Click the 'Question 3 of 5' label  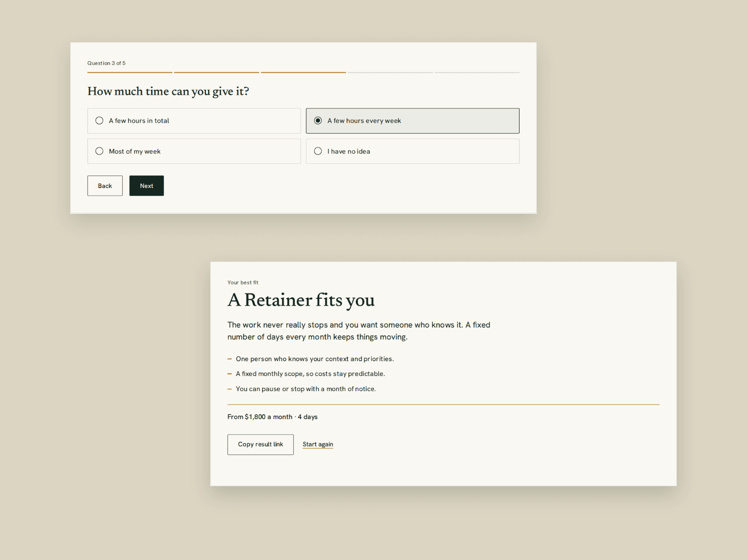pyautogui.click(x=106, y=63)
